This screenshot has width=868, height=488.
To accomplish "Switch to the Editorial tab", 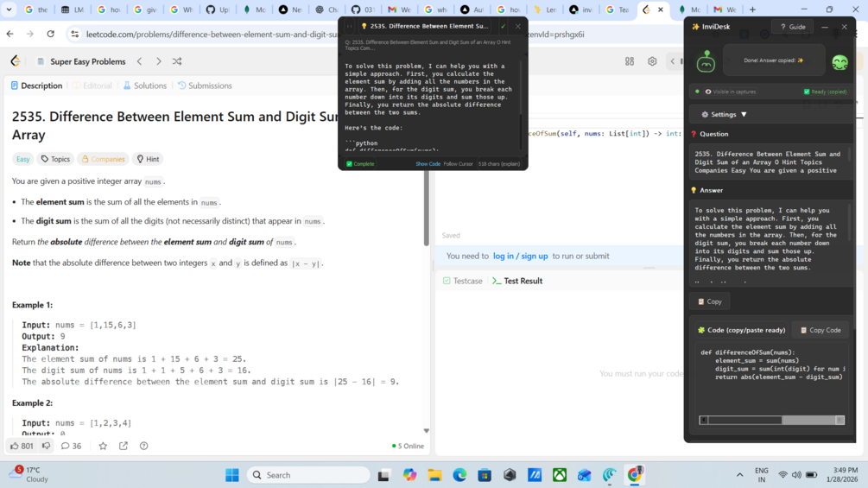I will [x=92, y=86].
